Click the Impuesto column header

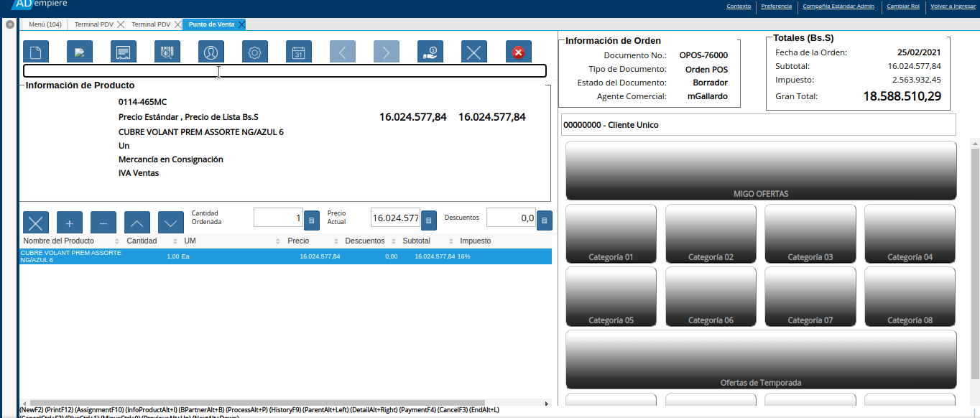[x=476, y=241]
